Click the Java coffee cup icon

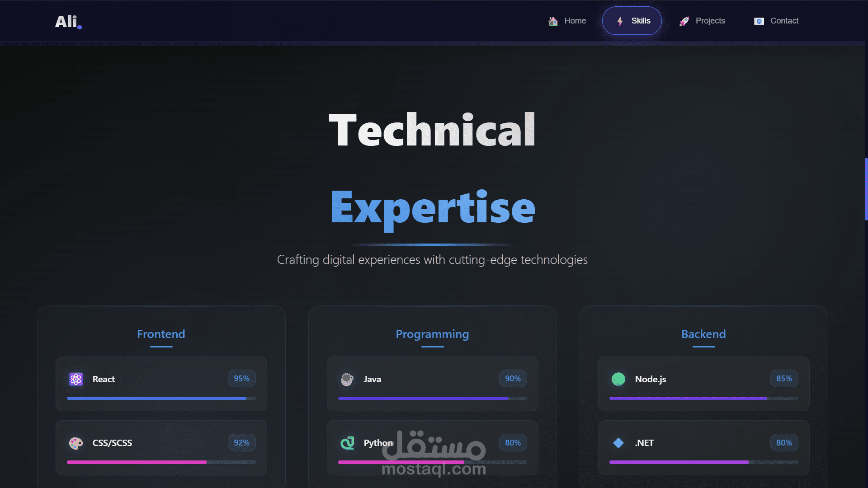pyautogui.click(x=347, y=379)
